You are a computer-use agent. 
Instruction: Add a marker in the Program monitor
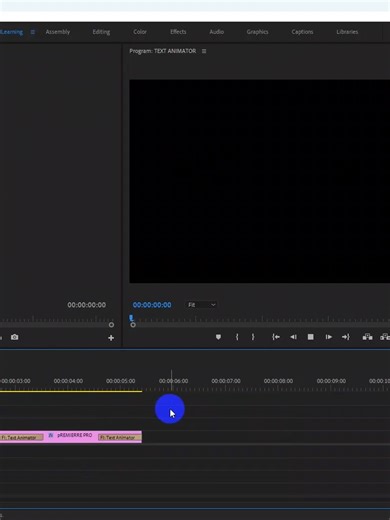(218, 337)
